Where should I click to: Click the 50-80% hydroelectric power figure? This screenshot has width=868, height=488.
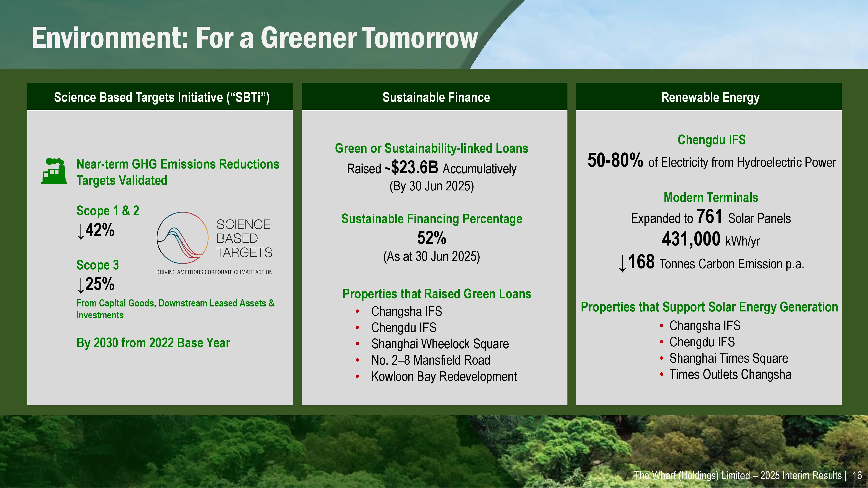click(x=615, y=160)
